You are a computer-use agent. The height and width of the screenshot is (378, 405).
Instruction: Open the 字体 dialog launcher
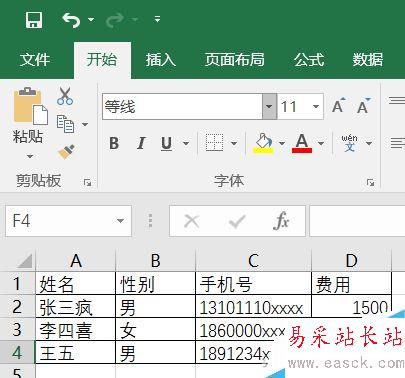coord(370,182)
